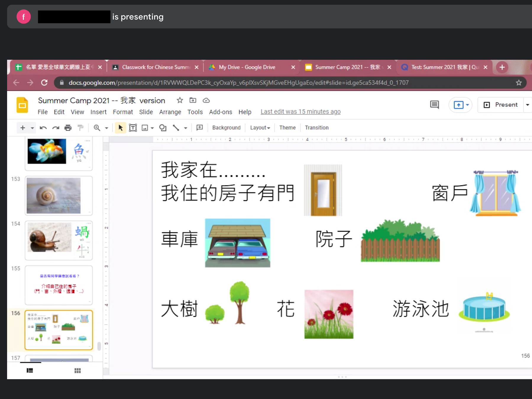Switch to filmstrip view
The image size is (532, 399).
(30, 371)
